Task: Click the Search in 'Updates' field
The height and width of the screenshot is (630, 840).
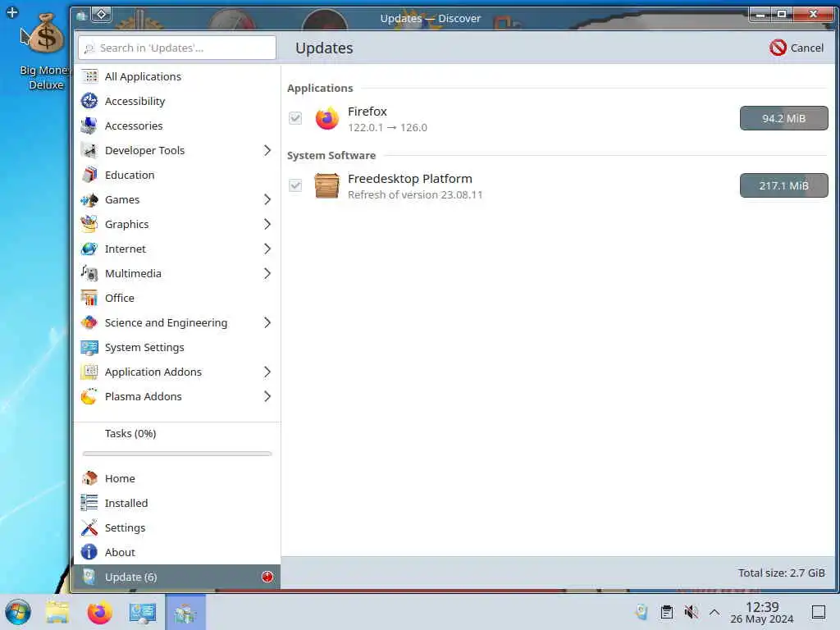Action: pos(177,48)
